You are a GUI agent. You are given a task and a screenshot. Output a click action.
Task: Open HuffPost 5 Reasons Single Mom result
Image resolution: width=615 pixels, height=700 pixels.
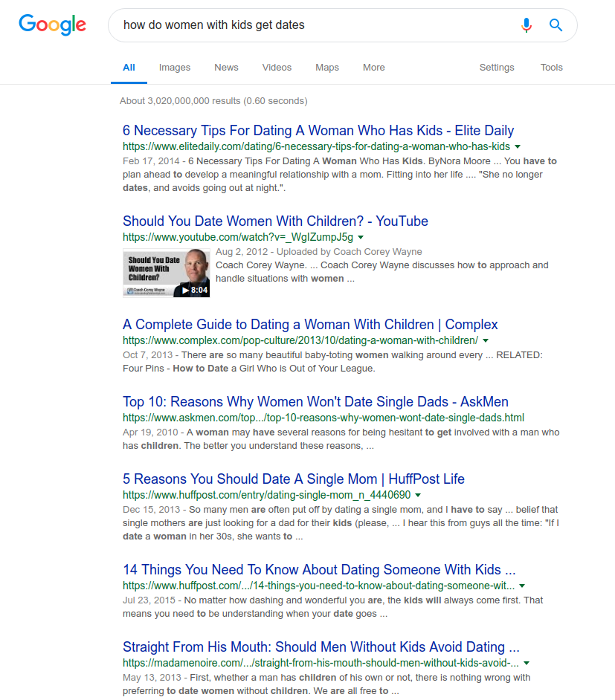click(x=294, y=479)
